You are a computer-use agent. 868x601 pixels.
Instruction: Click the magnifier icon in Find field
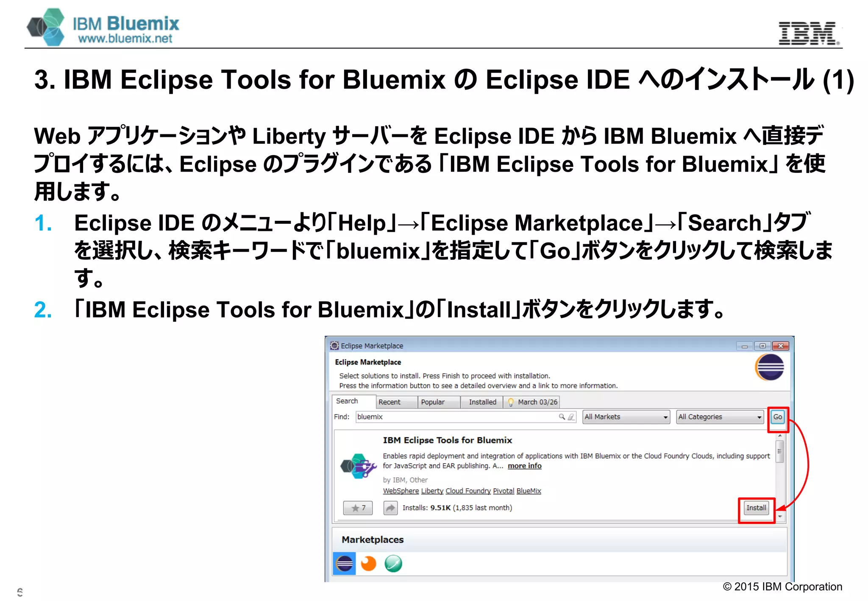tap(562, 417)
